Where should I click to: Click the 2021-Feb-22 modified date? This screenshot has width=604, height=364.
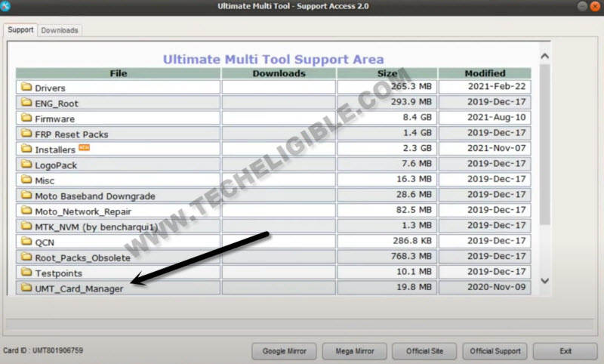pyautogui.click(x=497, y=86)
